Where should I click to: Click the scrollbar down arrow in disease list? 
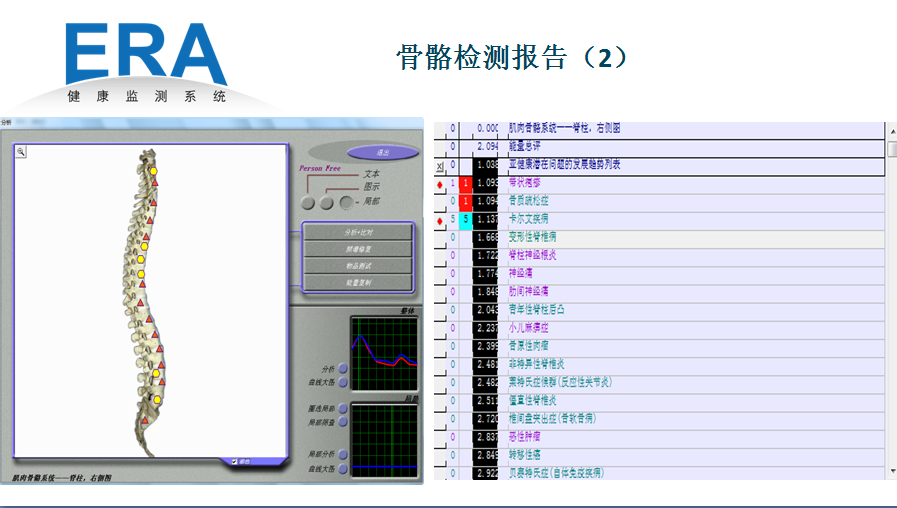tap(891, 471)
